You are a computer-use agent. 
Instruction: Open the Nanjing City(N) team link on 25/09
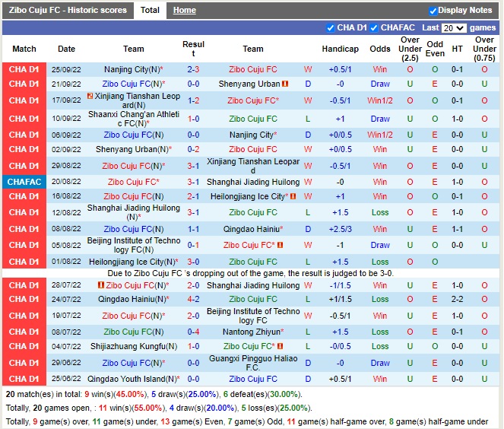pos(132,69)
